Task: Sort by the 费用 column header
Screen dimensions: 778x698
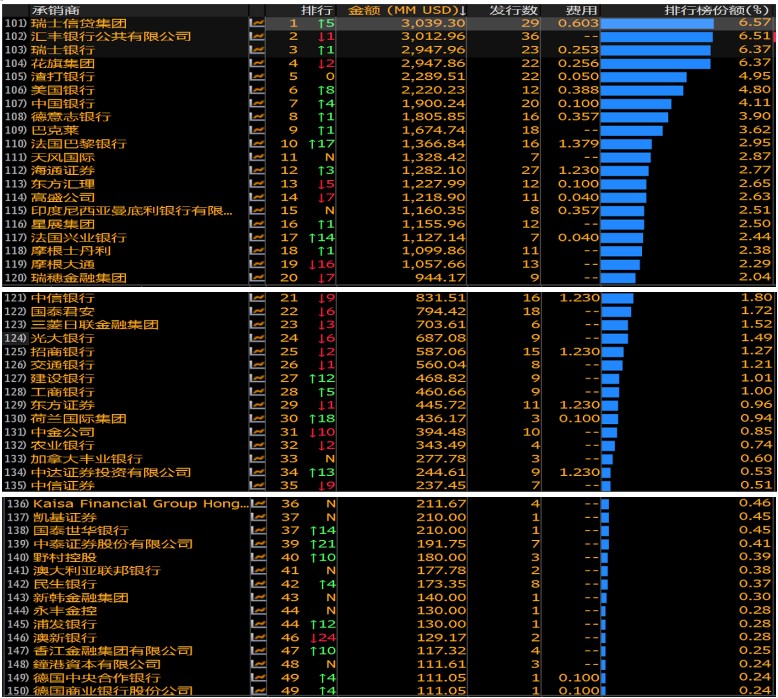Action: tap(581, 10)
